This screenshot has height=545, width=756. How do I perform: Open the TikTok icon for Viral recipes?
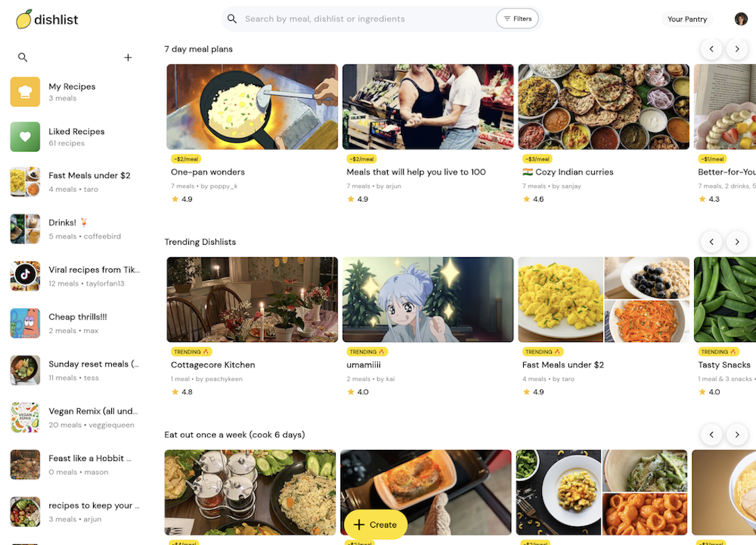[25, 276]
